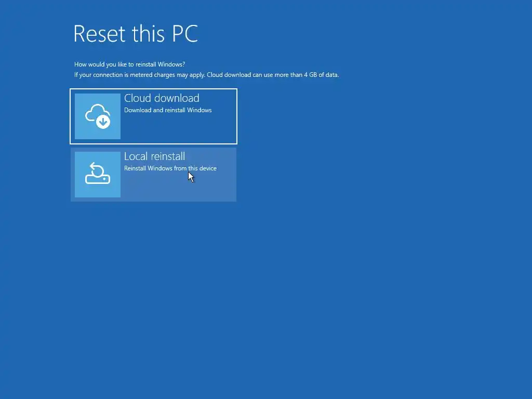
Task: Click the hard drive restore icon
Action: pos(97,174)
